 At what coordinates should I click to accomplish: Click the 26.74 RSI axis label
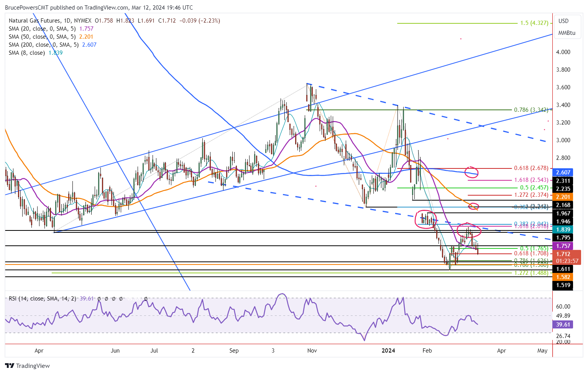(563, 335)
